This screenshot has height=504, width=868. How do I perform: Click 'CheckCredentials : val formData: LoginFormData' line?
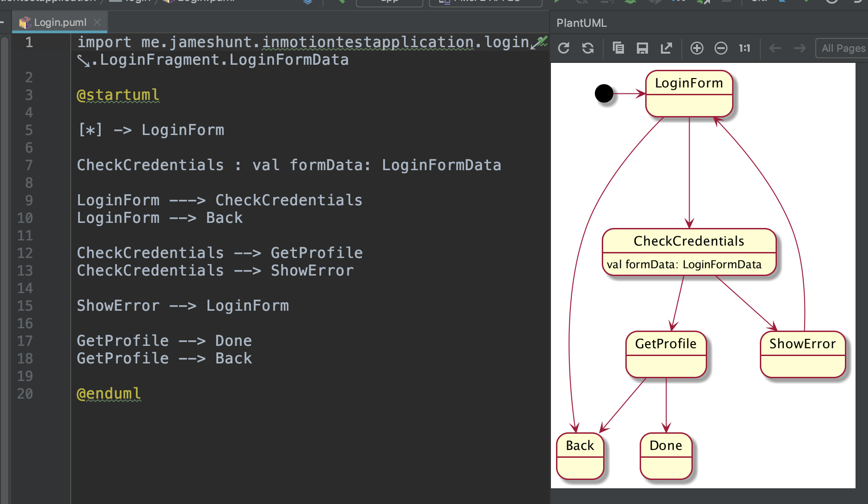point(289,165)
